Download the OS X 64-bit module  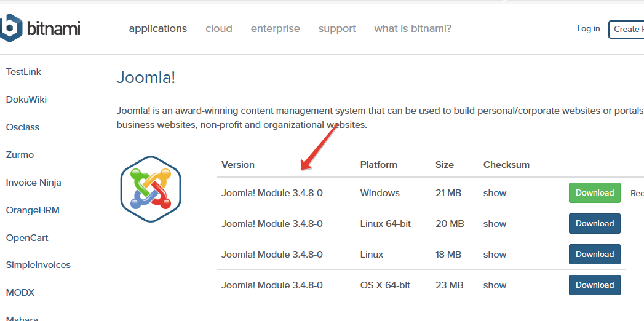(595, 285)
